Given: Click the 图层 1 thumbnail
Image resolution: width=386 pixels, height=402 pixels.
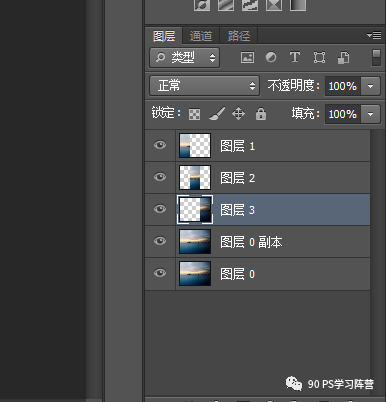Looking at the screenshot, I should coord(195,145).
